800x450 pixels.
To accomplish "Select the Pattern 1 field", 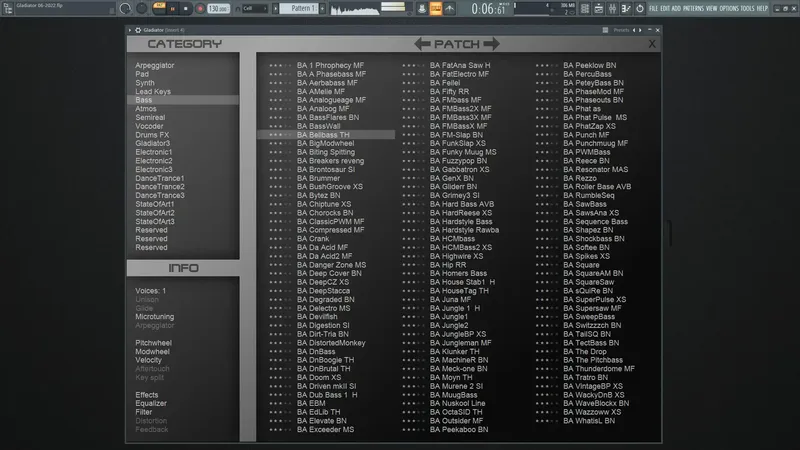I will click(x=299, y=8).
